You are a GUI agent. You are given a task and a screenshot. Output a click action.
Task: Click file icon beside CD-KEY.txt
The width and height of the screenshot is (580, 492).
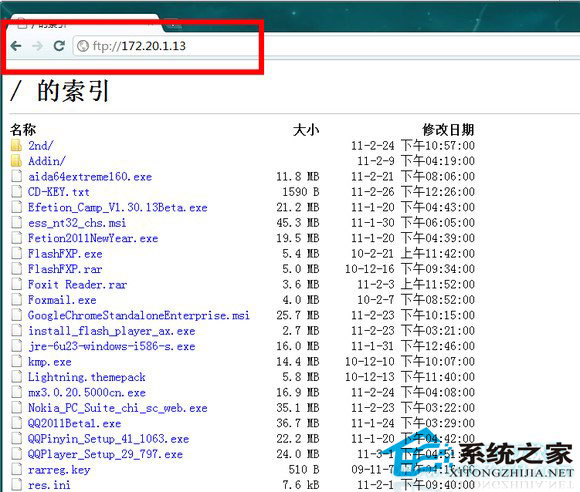(16, 192)
